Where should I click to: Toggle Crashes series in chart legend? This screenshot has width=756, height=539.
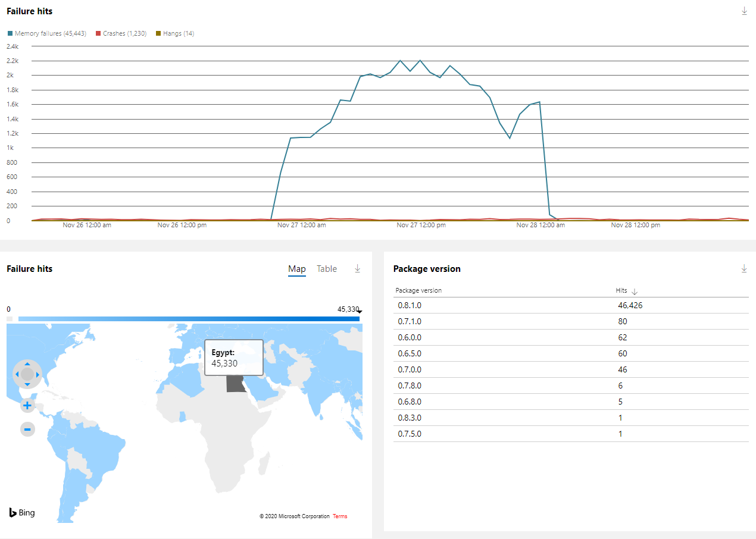[x=121, y=33]
